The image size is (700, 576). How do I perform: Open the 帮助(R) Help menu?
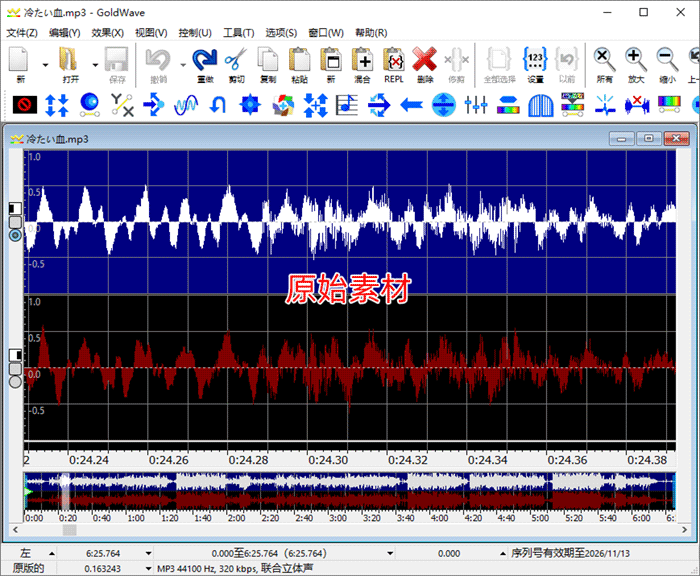[x=371, y=33]
